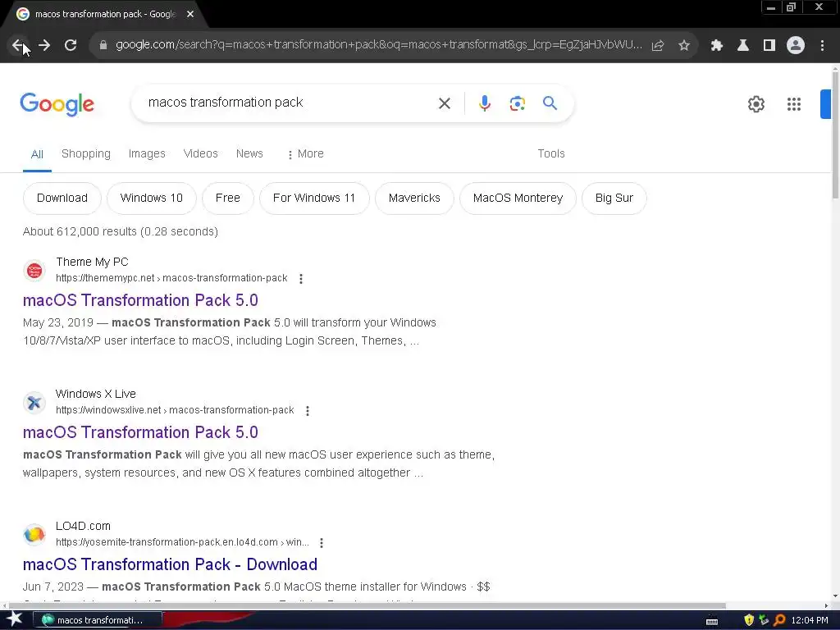Open Theme My PC's macOS Transformation Pack 5.0

click(x=140, y=300)
